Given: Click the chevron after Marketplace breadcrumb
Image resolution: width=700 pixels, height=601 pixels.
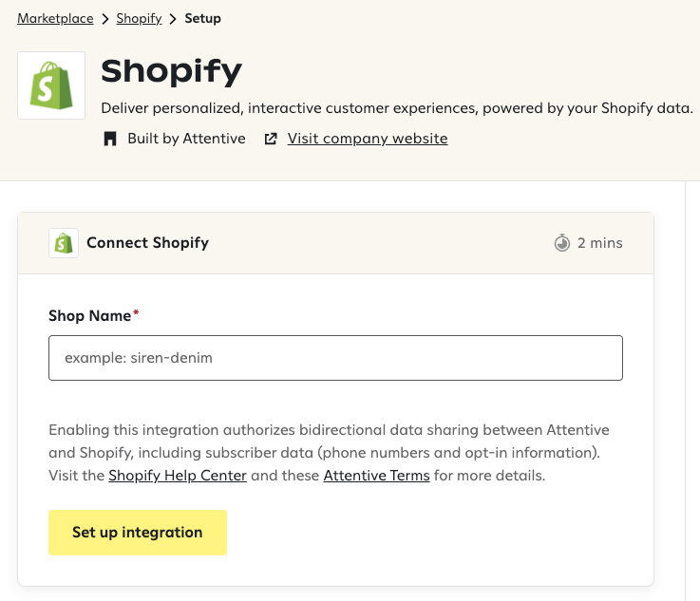Looking at the screenshot, I should (x=104, y=18).
